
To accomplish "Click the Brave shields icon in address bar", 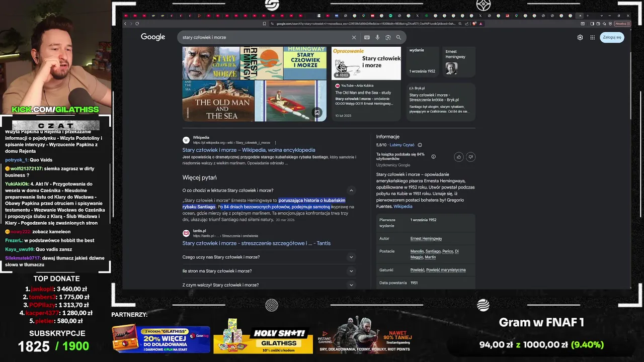I will pyautogui.click(x=474, y=24).
